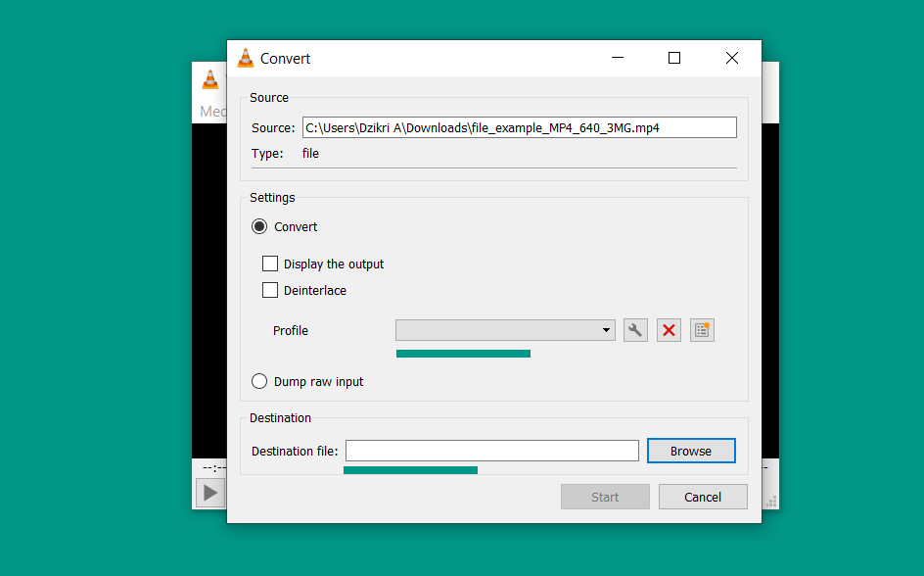Open the Profile dropdown list
The width and height of the screenshot is (924, 576).
coord(505,330)
